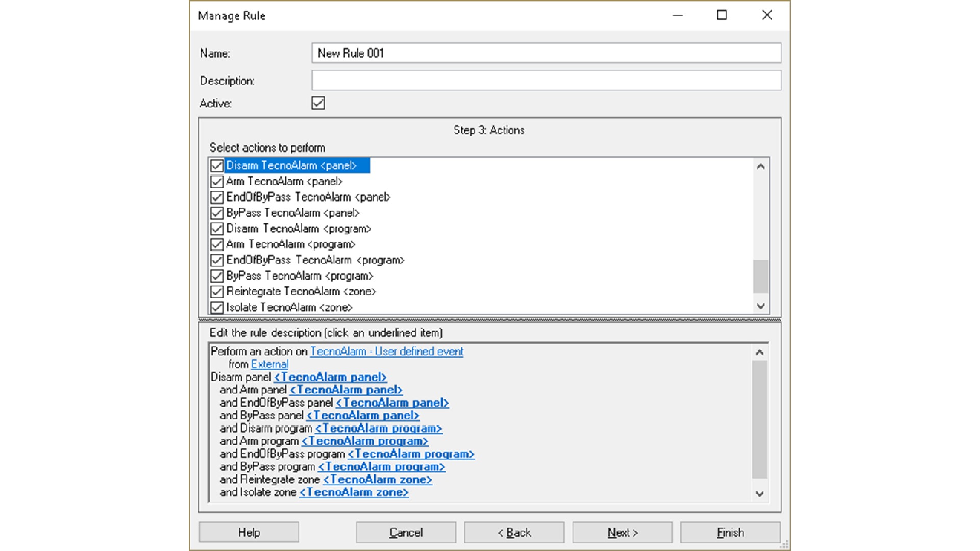Click the Name input field

546,53
